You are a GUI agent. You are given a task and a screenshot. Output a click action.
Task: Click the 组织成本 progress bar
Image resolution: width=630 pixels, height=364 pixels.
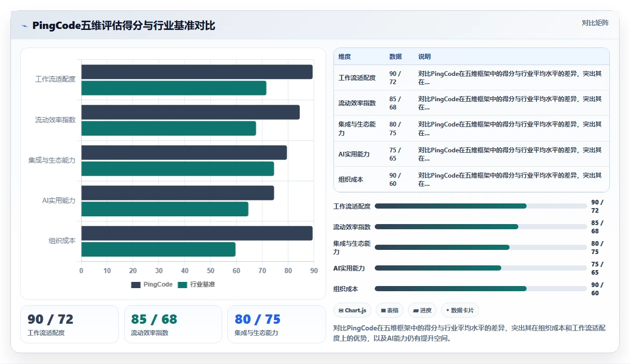481,289
